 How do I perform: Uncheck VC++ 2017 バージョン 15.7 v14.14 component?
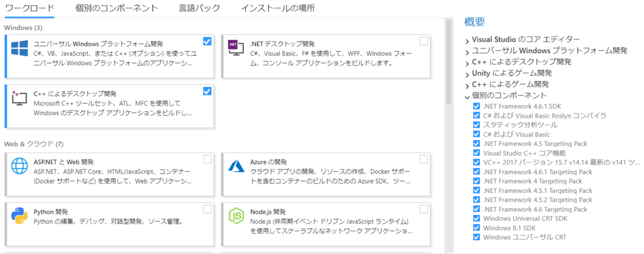pos(477,162)
